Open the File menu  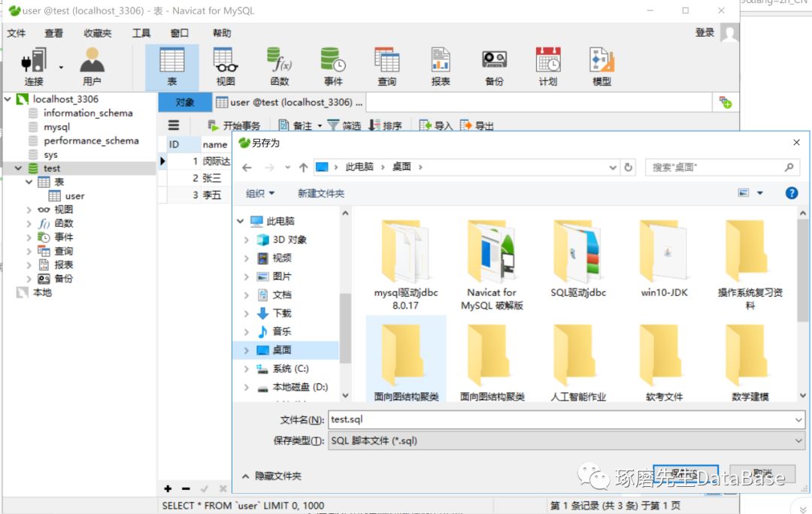16,33
